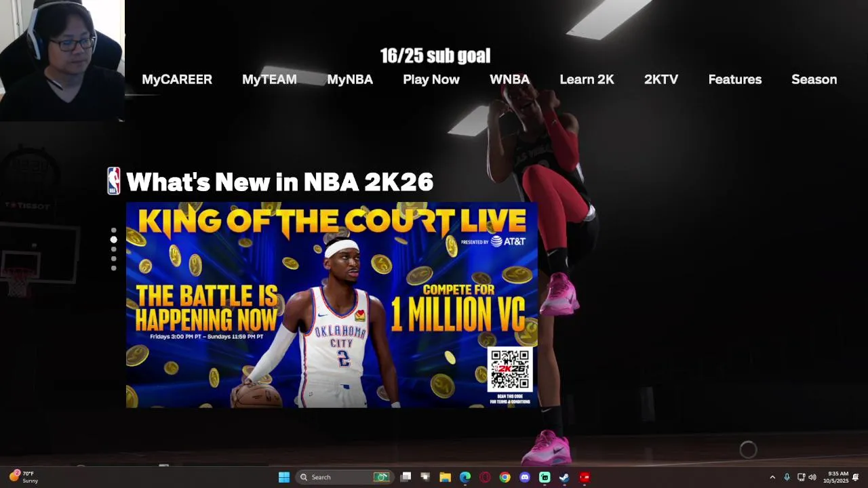Open Task View from the taskbar
868x488 pixels.
point(406,477)
